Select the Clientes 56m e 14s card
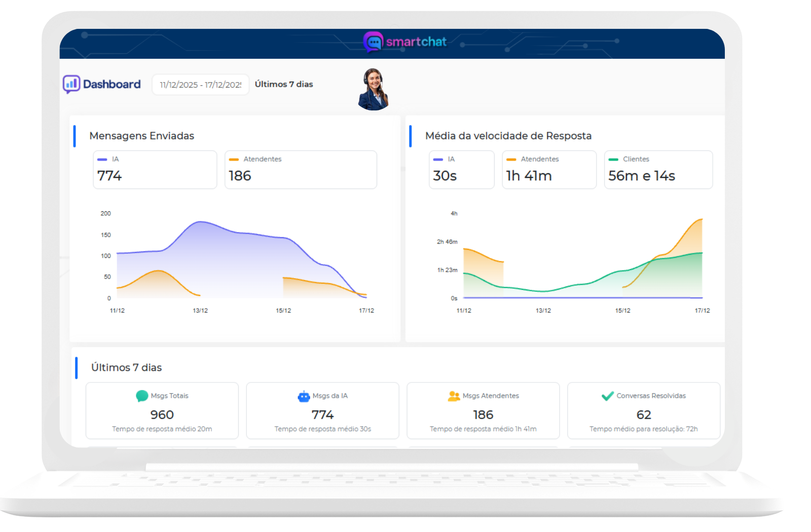Screen dimensions: 811x532 (x=658, y=170)
